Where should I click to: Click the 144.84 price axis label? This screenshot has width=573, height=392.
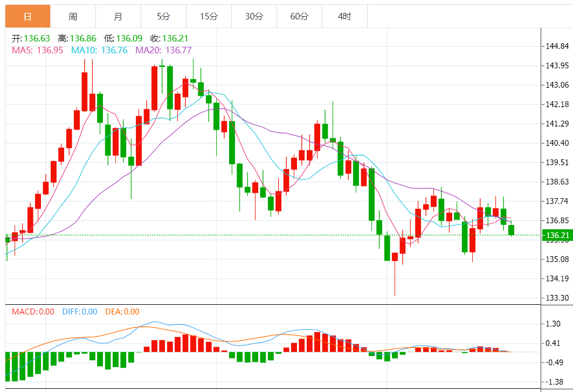(x=557, y=46)
